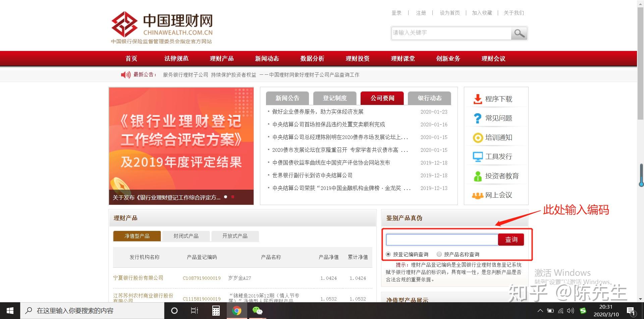Select the 净值型产品 tab
644x319 pixels.
[137, 236]
